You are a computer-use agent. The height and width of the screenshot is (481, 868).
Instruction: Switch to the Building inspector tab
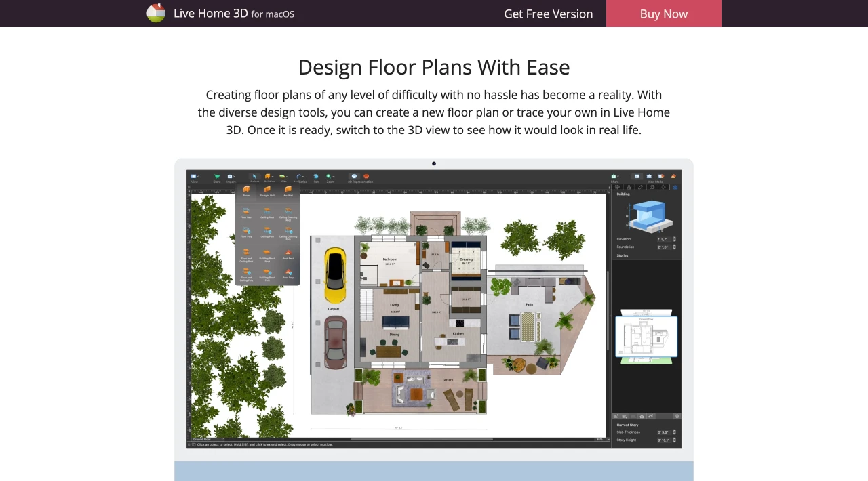(x=675, y=187)
